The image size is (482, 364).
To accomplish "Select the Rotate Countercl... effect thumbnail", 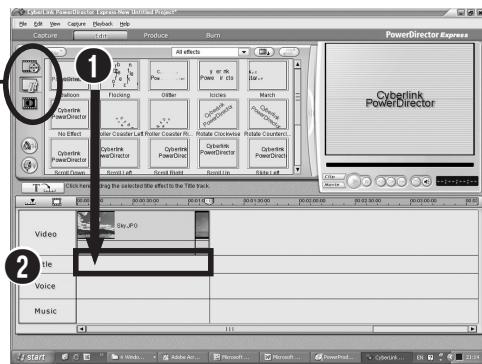I will 267,114.
